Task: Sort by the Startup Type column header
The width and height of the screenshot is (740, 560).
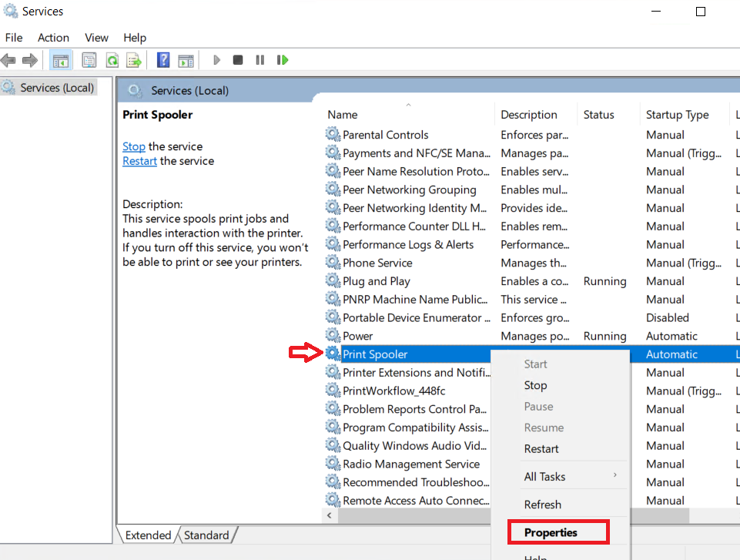Action: [684, 115]
